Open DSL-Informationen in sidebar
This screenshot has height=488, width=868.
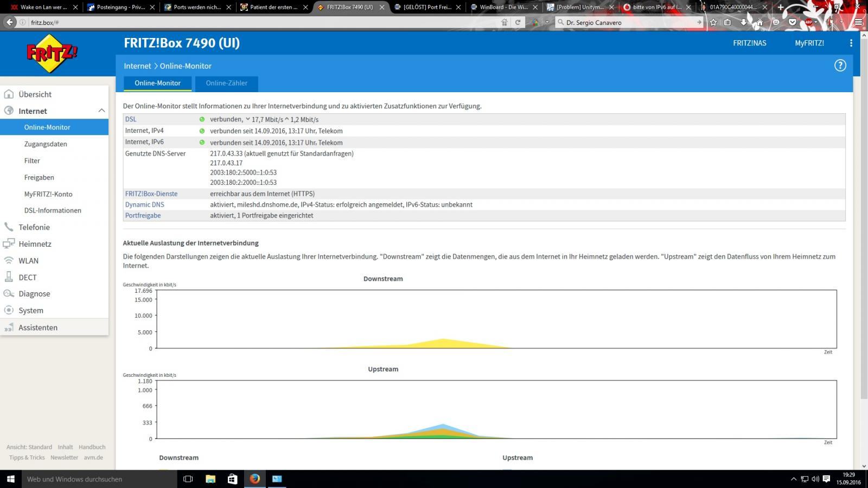click(53, 210)
